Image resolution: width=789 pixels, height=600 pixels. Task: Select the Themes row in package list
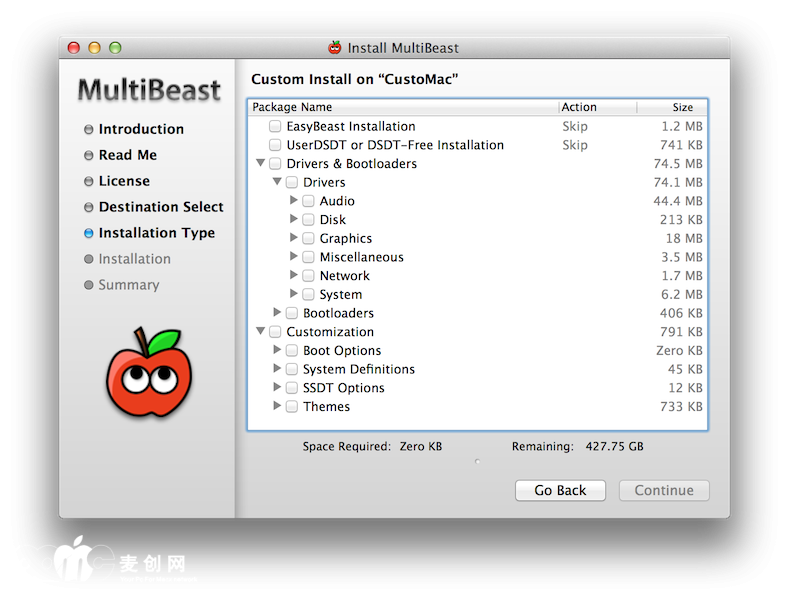point(327,407)
